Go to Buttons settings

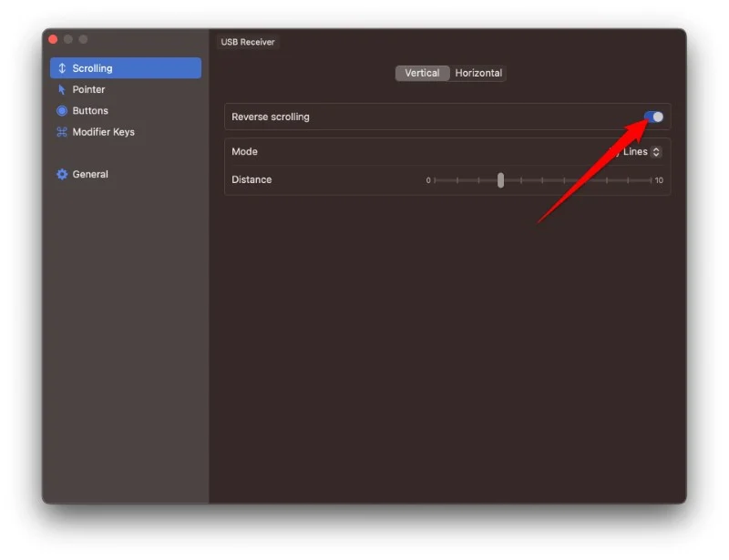pyautogui.click(x=126, y=110)
